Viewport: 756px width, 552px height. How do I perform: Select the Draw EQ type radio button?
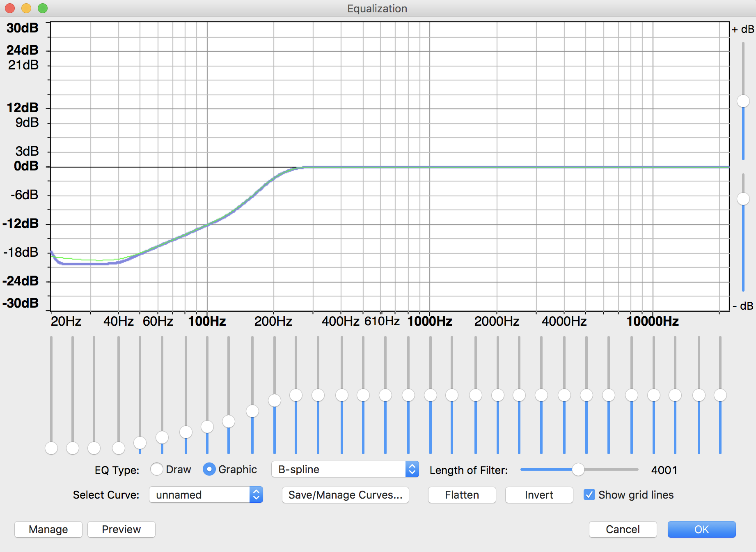pyautogui.click(x=157, y=469)
